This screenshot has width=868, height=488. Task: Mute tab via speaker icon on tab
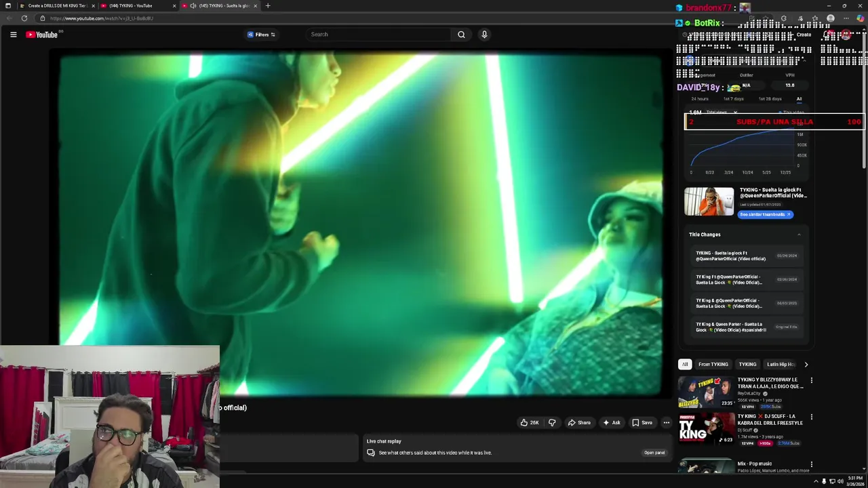(193, 5)
